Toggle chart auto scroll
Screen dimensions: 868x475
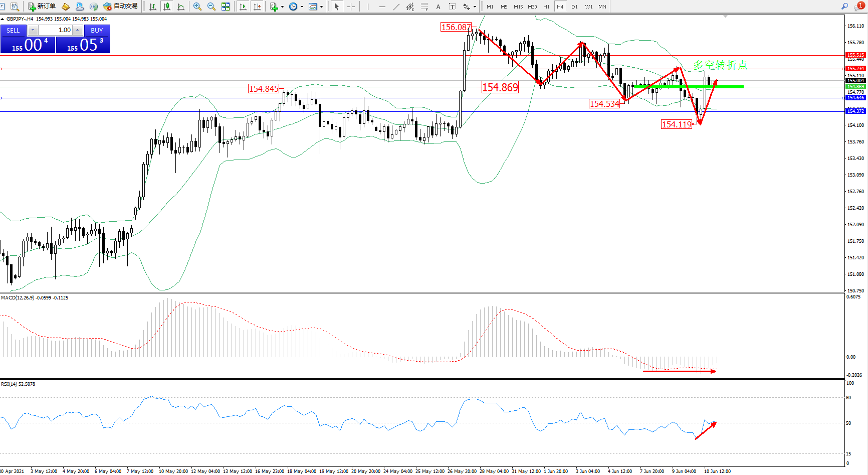click(x=243, y=7)
